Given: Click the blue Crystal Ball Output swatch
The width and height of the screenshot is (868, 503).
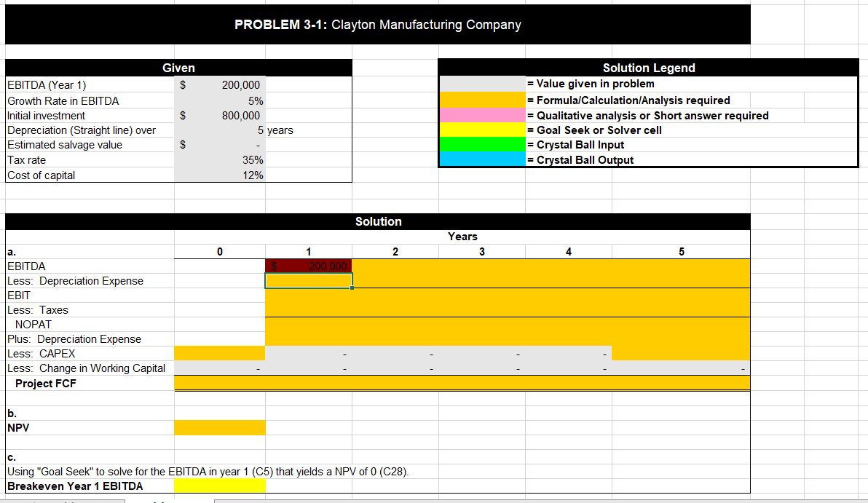Looking at the screenshot, I should (482, 159).
